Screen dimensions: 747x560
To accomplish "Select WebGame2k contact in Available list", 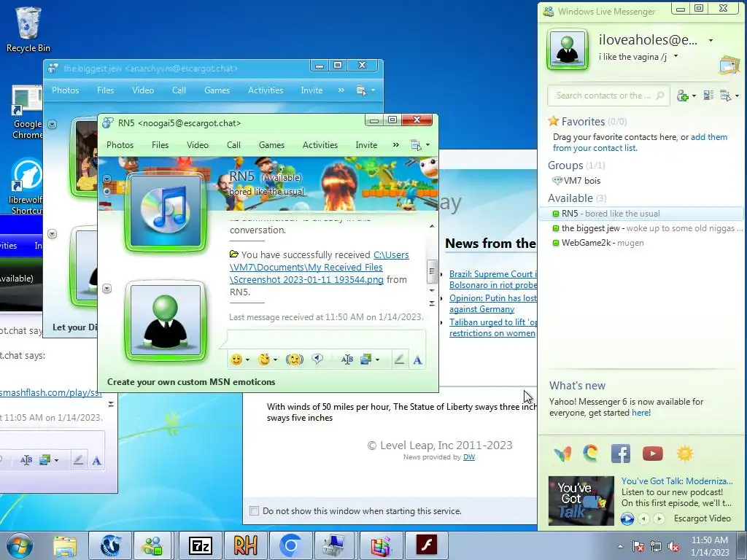I will [x=641, y=243].
